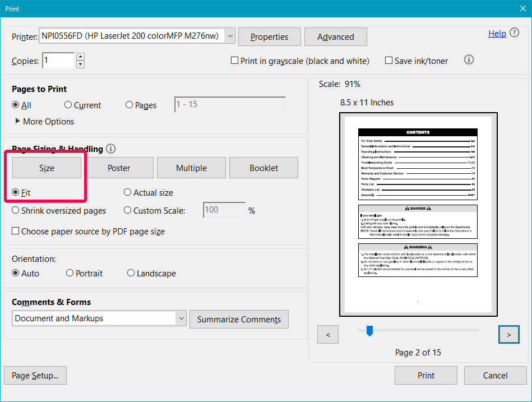The height and width of the screenshot is (402, 532).
Task: Open the printer Properties dialog
Action: tap(269, 36)
